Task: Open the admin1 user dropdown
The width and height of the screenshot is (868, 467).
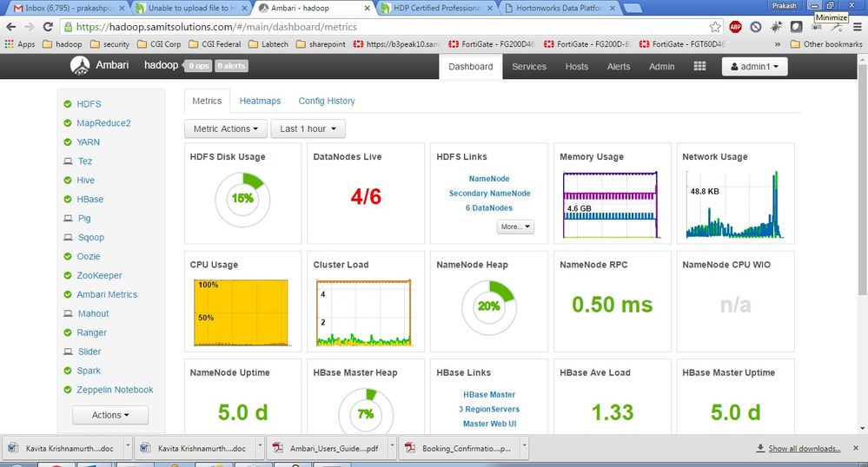Action: coord(754,66)
